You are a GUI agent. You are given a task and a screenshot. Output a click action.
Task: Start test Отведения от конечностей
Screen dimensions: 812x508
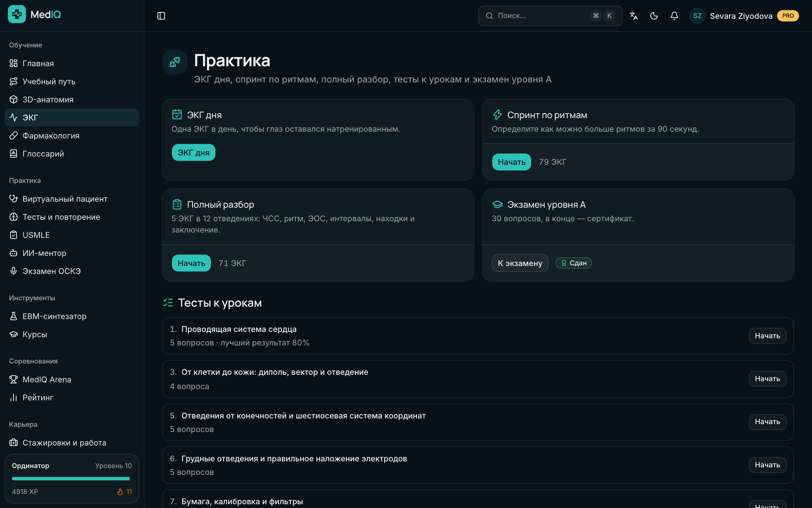click(x=767, y=421)
